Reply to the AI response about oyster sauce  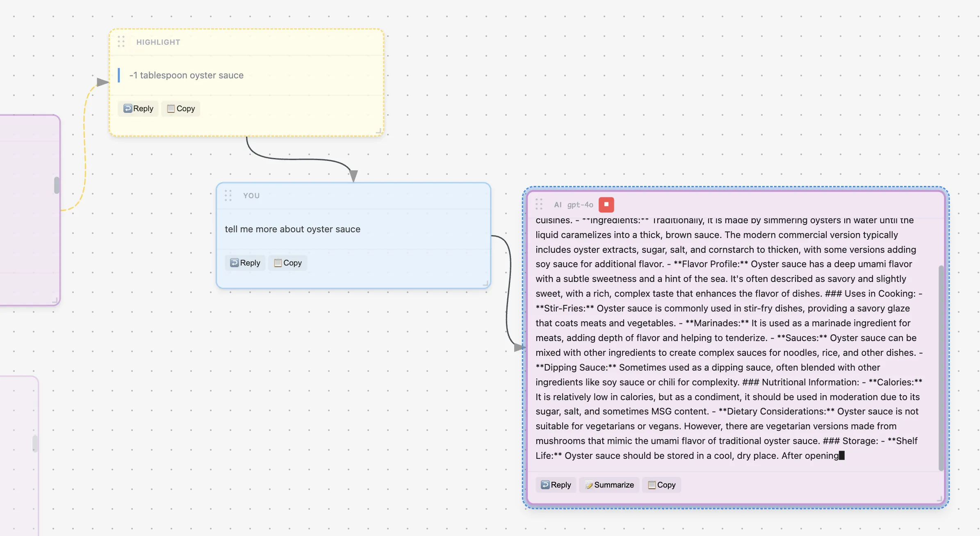pyautogui.click(x=556, y=485)
